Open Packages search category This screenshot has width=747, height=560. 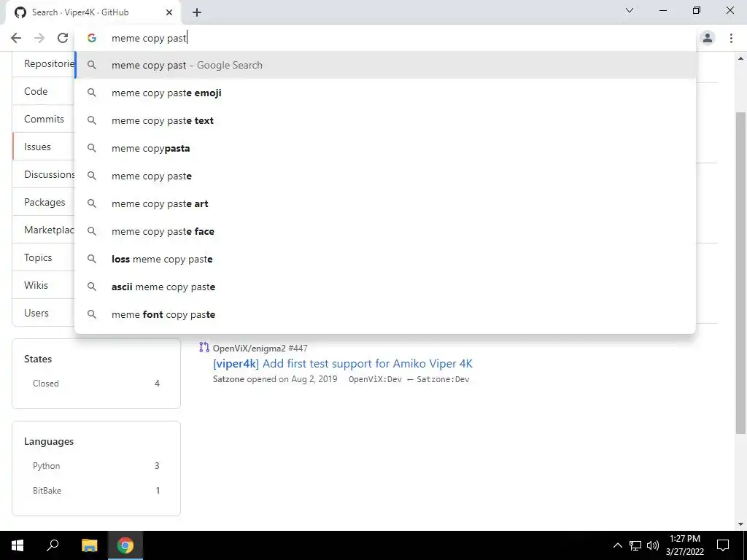43,202
